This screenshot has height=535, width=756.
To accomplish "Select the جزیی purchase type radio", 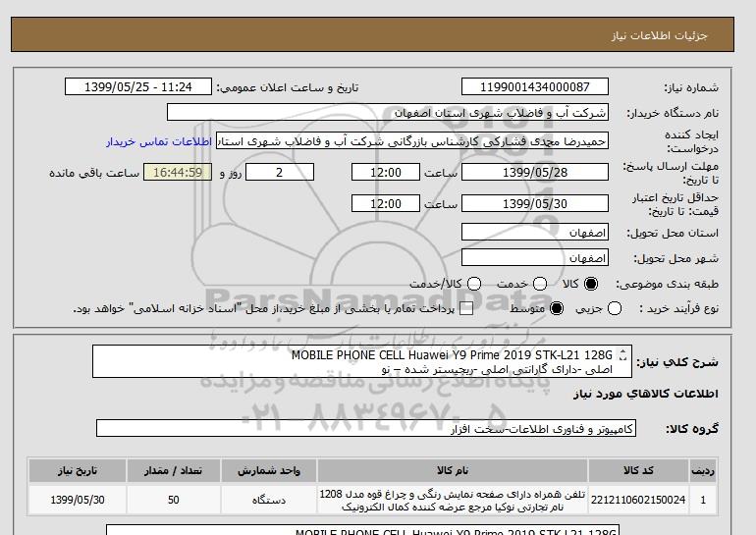I will point(615,308).
